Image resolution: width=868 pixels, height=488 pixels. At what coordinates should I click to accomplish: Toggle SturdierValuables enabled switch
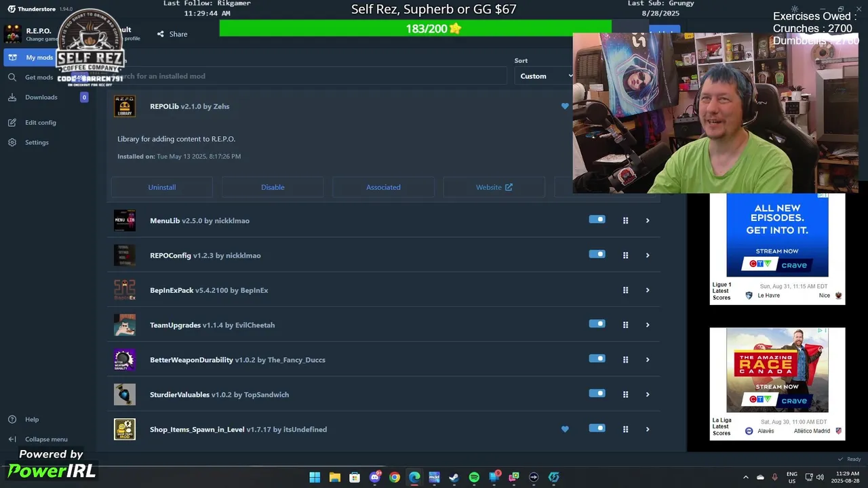[x=597, y=393]
